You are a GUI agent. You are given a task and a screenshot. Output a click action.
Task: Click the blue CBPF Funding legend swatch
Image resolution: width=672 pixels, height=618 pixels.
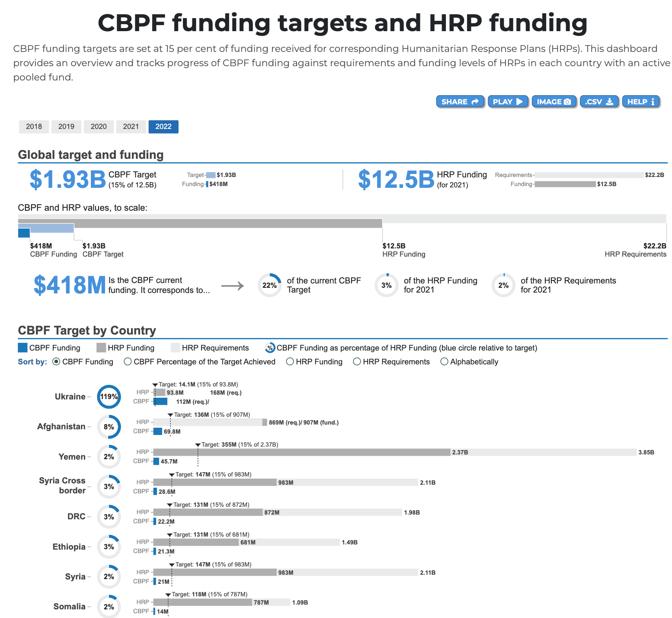coord(22,348)
